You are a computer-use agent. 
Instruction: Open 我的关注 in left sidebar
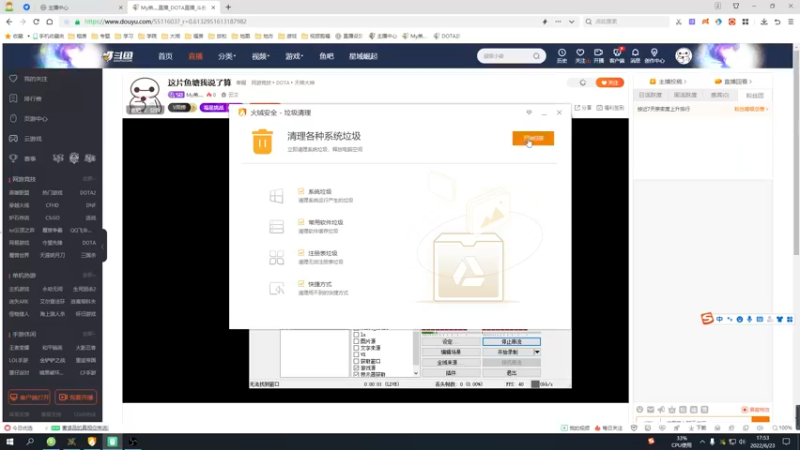[x=35, y=79]
